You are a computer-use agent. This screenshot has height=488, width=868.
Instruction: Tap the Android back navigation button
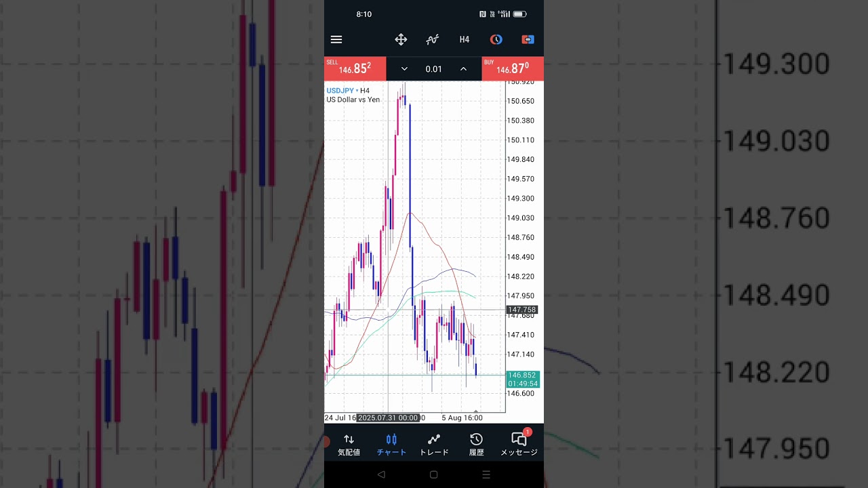tap(381, 475)
